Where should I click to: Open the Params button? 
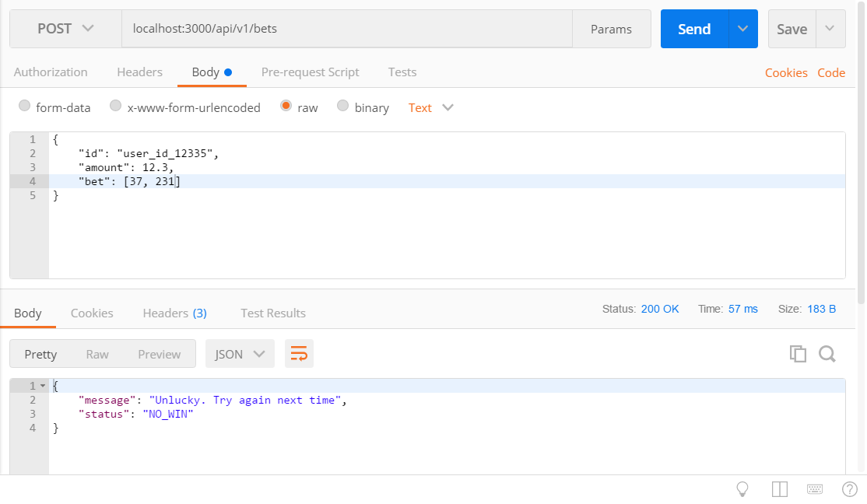click(611, 29)
